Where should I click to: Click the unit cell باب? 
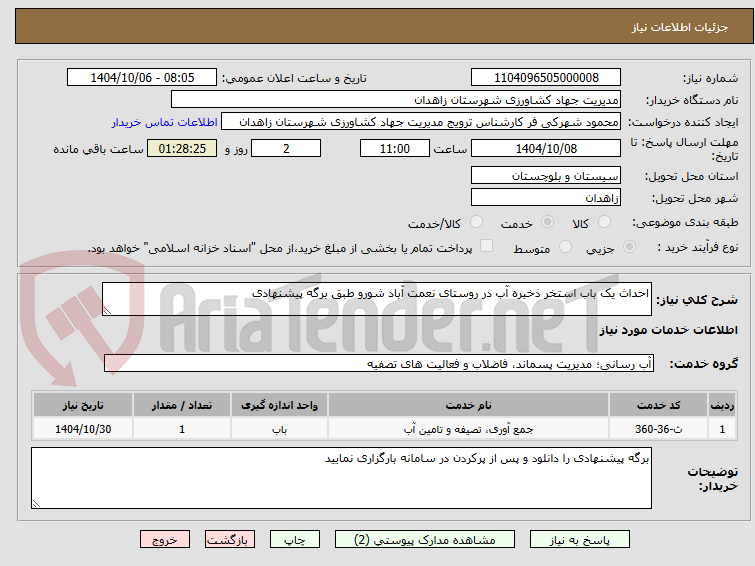(279, 429)
